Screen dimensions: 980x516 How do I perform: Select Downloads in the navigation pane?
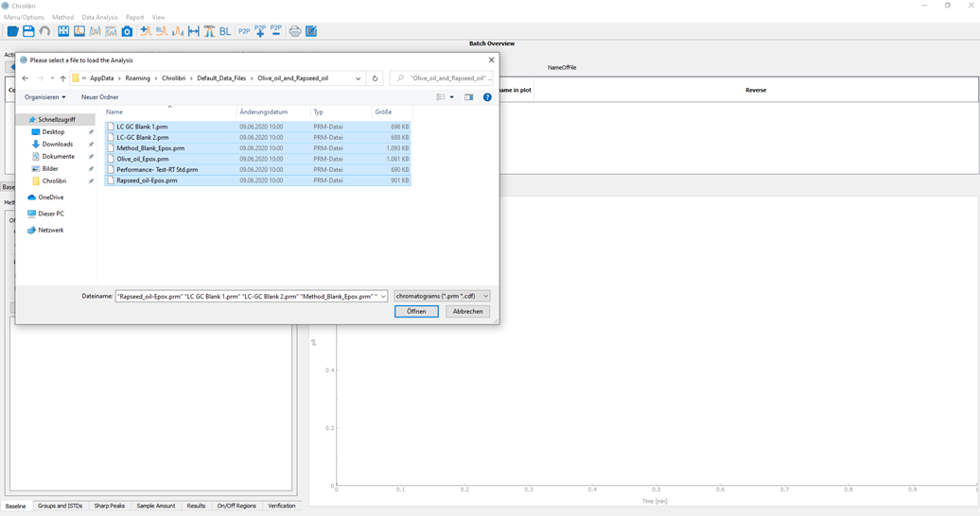[x=57, y=145]
